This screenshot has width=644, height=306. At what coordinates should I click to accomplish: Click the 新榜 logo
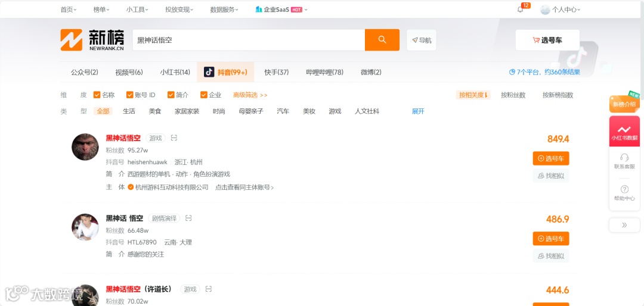pyautogui.click(x=92, y=40)
